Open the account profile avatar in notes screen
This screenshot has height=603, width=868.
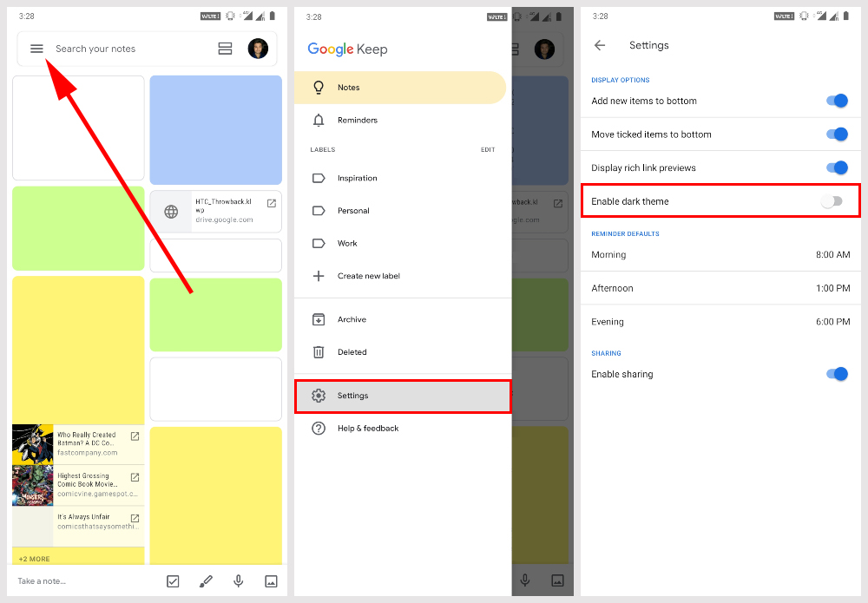pos(258,49)
